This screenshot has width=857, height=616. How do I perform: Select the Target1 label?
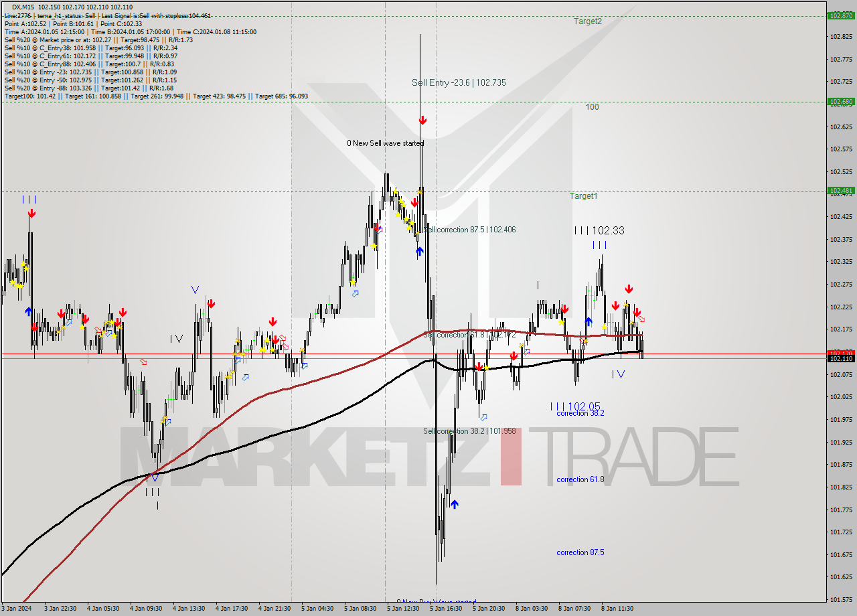tap(583, 196)
